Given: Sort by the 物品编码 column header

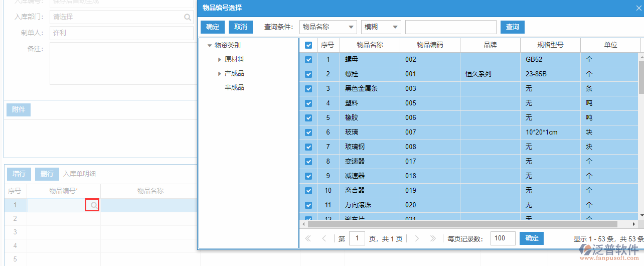Looking at the screenshot, I should [x=430, y=45].
